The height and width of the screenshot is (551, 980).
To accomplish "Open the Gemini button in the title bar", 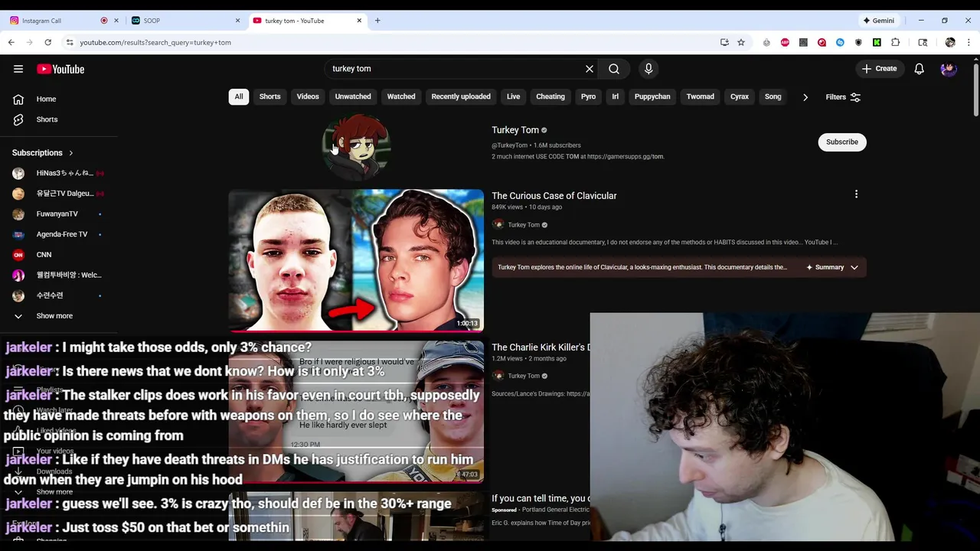I will pyautogui.click(x=879, y=21).
